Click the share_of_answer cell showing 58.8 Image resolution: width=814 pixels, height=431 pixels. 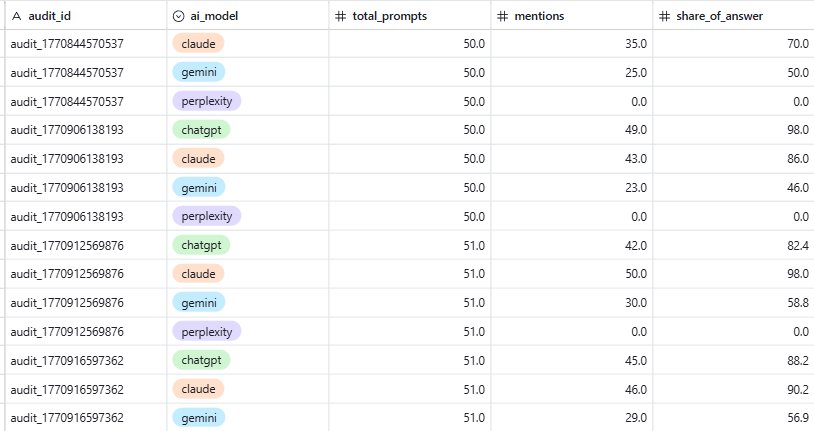tap(733, 303)
